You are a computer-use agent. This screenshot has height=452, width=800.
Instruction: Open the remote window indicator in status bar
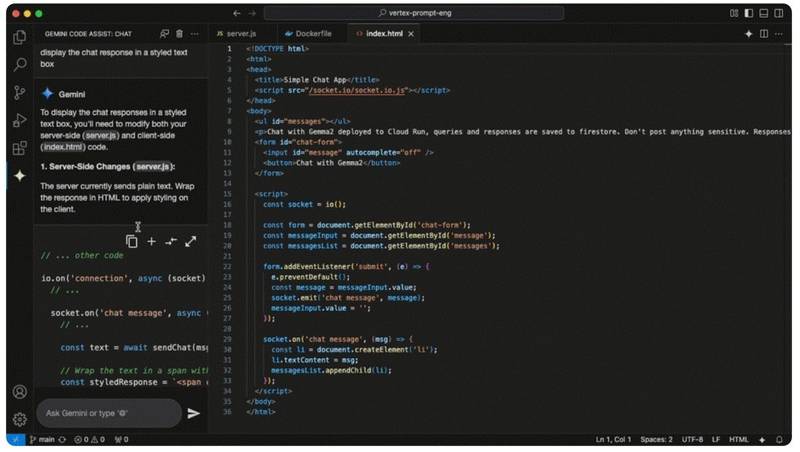click(16, 440)
